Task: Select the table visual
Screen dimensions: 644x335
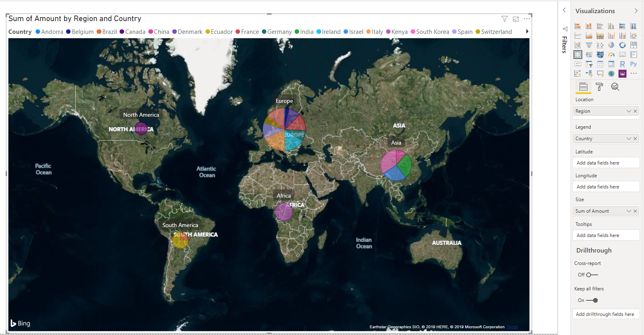Action: (x=600, y=64)
